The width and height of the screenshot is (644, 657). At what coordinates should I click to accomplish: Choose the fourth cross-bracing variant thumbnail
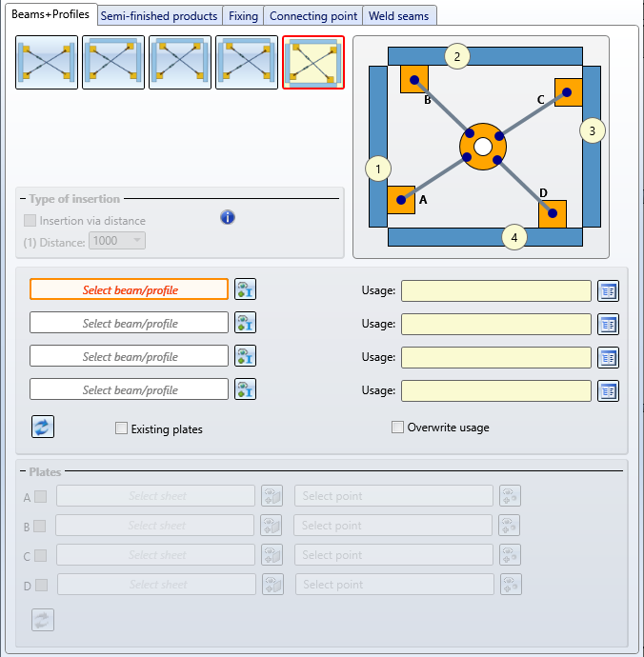[247, 63]
